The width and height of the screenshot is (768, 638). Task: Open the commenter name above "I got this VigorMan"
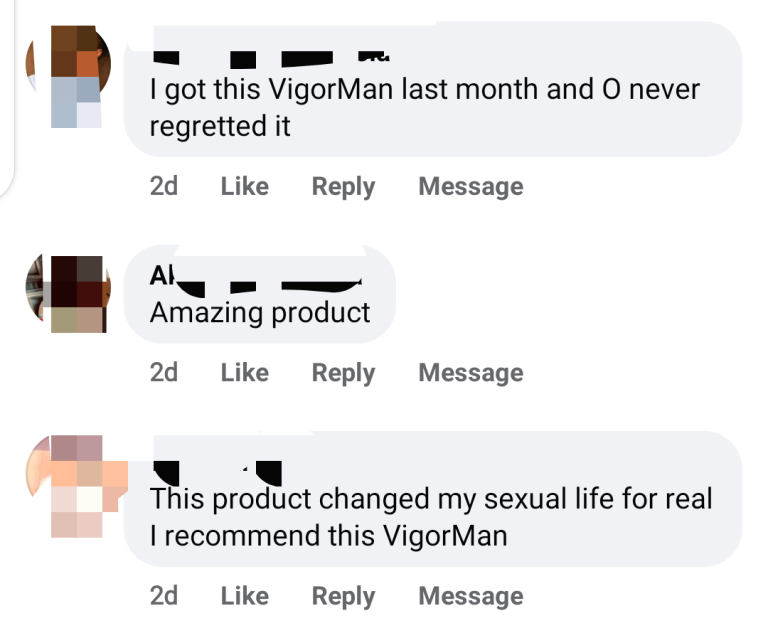pyautogui.click(x=270, y=56)
